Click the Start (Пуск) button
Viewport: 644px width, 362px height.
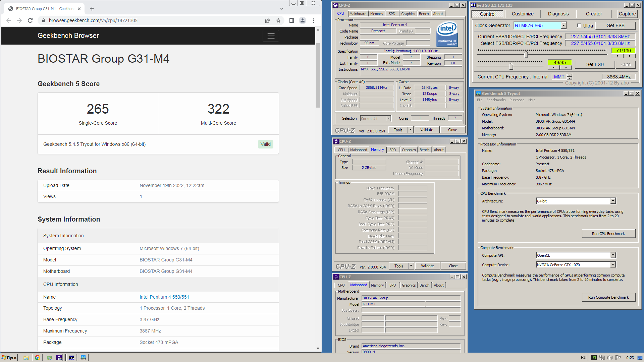(9, 358)
